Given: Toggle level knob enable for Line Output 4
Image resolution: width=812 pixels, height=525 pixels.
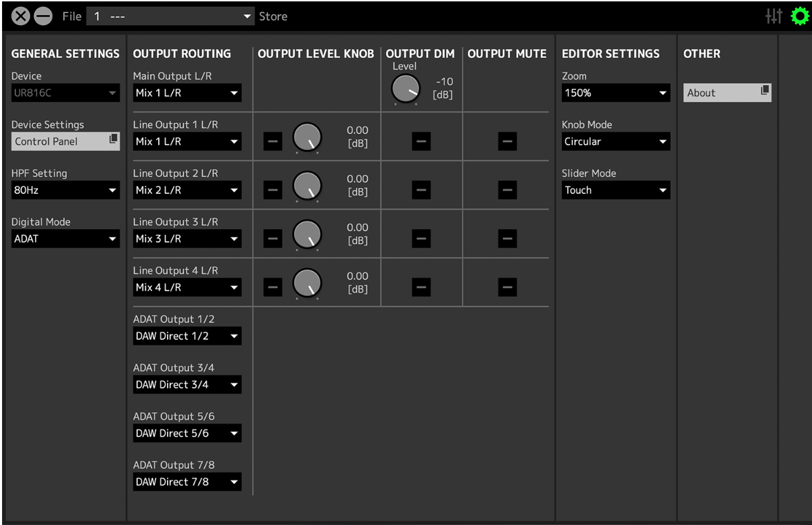Looking at the screenshot, I should point(272,287).
